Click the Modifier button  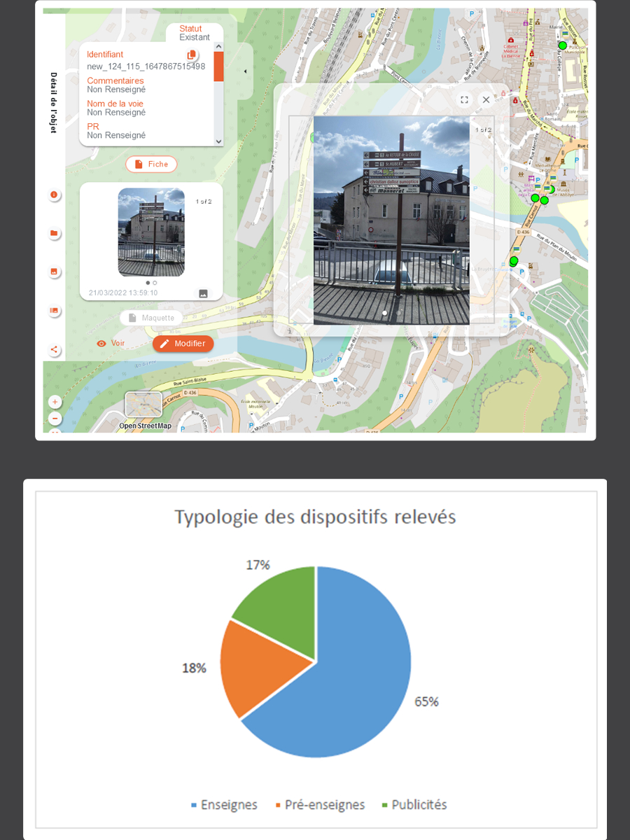[x=183, y=344]
